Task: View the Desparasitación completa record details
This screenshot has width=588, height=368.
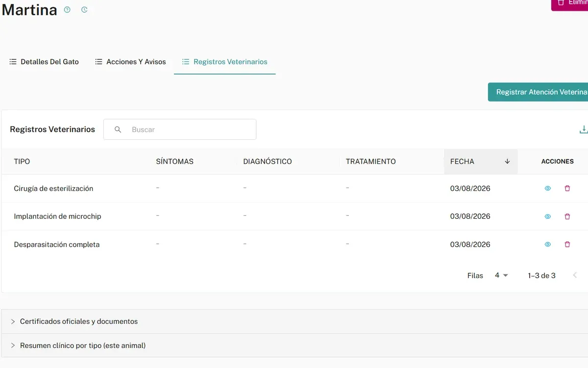Action: (548, 244)
